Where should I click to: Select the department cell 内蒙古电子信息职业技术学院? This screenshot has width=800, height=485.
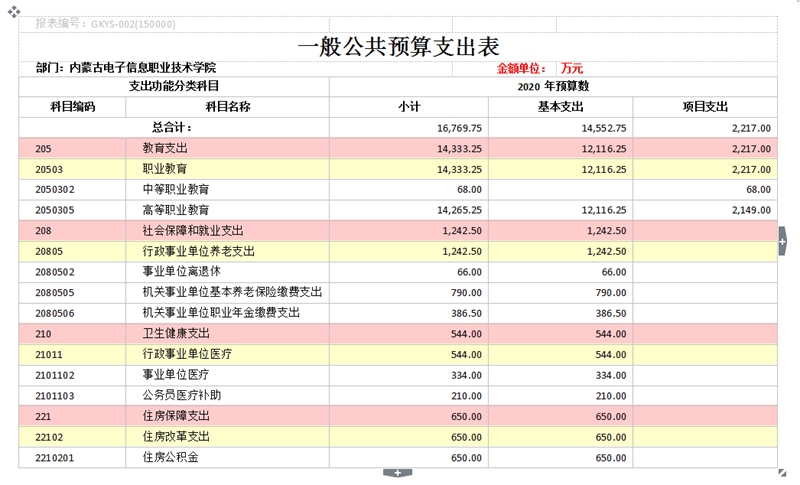[x=125, y=68]
